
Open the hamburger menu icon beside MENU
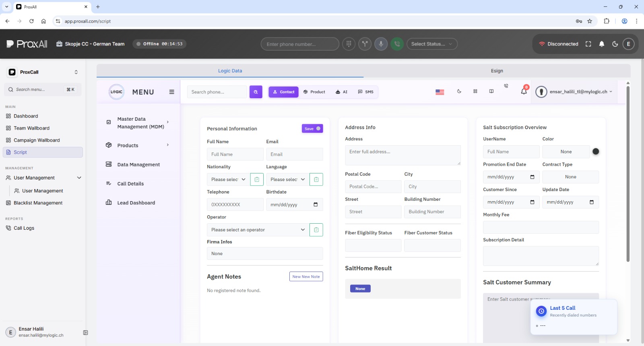tap(172, 92)
